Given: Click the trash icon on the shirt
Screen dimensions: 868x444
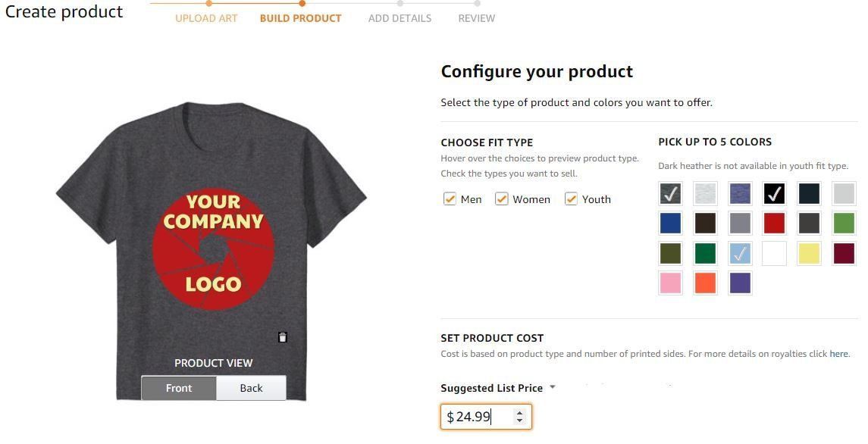Looking at the screenshot, I should pos(283,337).
